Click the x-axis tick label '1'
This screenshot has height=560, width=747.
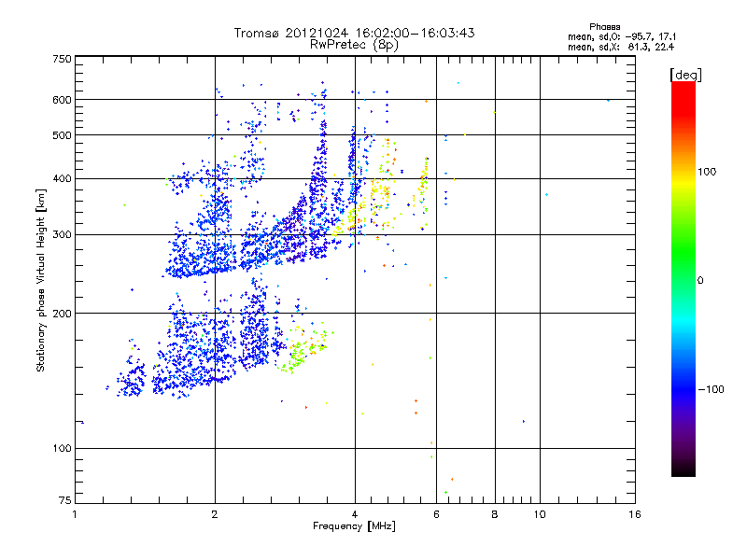(75, 514)
